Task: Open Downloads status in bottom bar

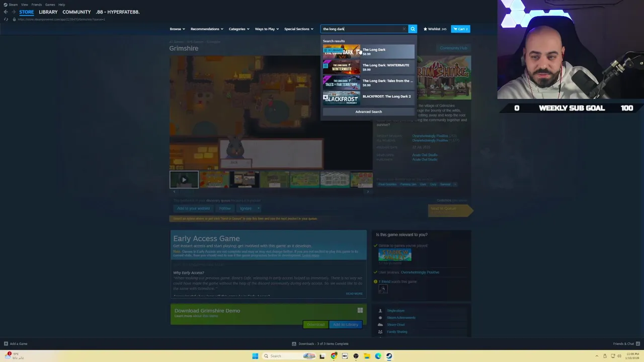Action: coord(320,344)
